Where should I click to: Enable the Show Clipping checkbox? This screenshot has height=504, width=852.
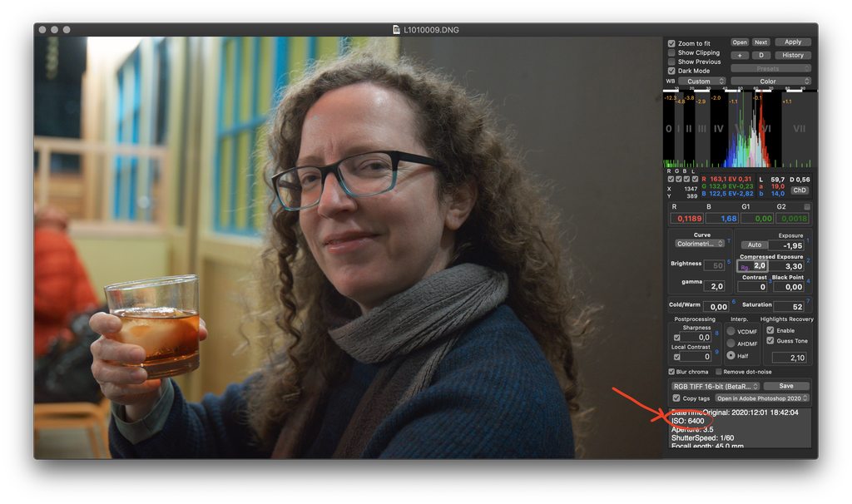click(x=672, y=52)
